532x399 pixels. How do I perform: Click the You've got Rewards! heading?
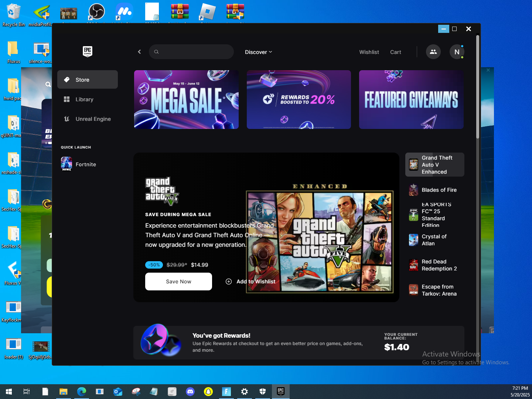point(221,335)
